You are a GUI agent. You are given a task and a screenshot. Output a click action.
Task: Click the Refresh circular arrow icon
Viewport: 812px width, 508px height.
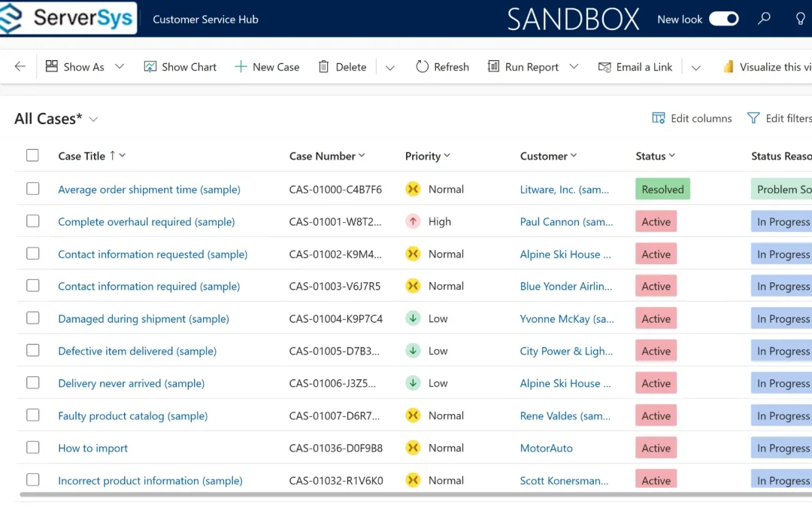[x=422, y=66]
